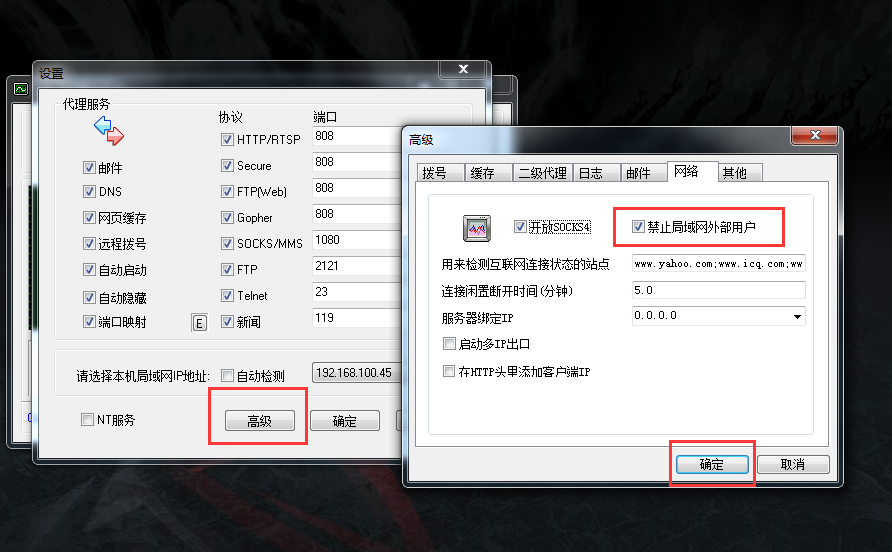This screenshot has height=552, width=892.
Task: Click the 连接闲置断开时间 input field
Action: tap(718, 290)
